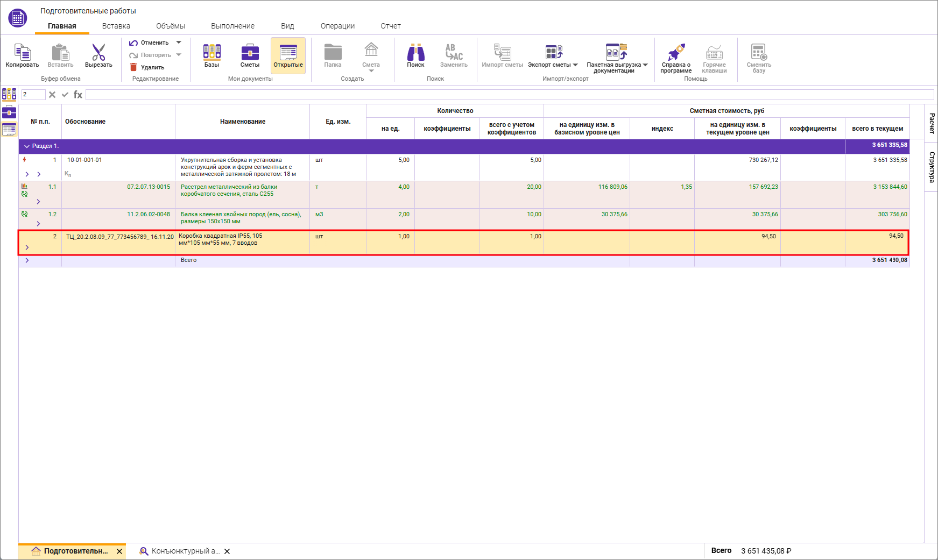
Task: Click the Поиск binoculars icon
Action: tap(415, 53)
